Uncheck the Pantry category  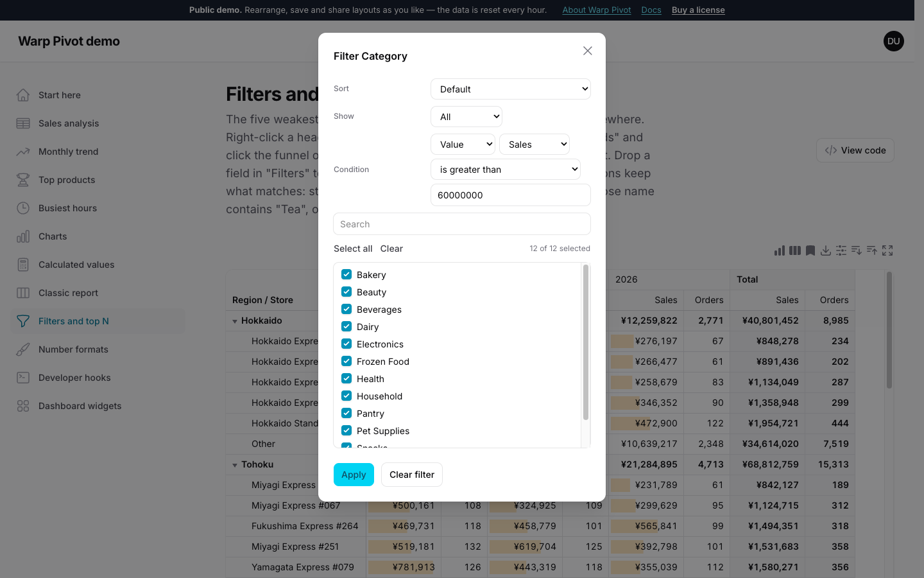pyautogui.click(x=346, y=413)
